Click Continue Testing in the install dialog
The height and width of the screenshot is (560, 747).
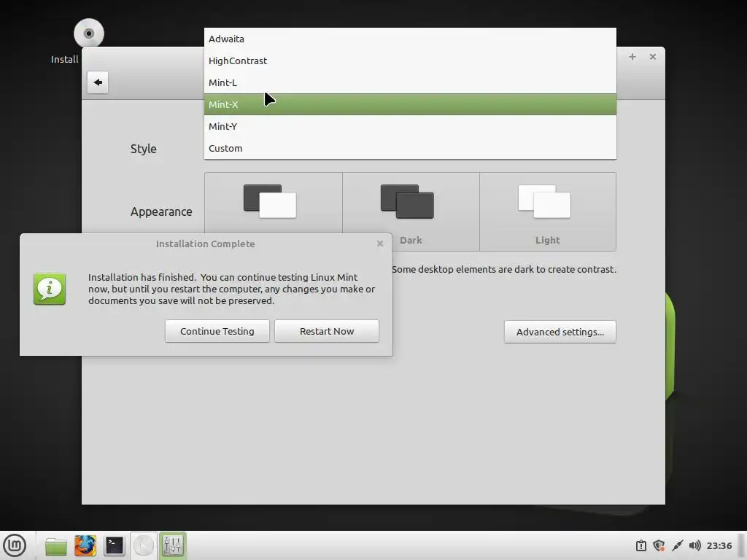pos(217,331)
